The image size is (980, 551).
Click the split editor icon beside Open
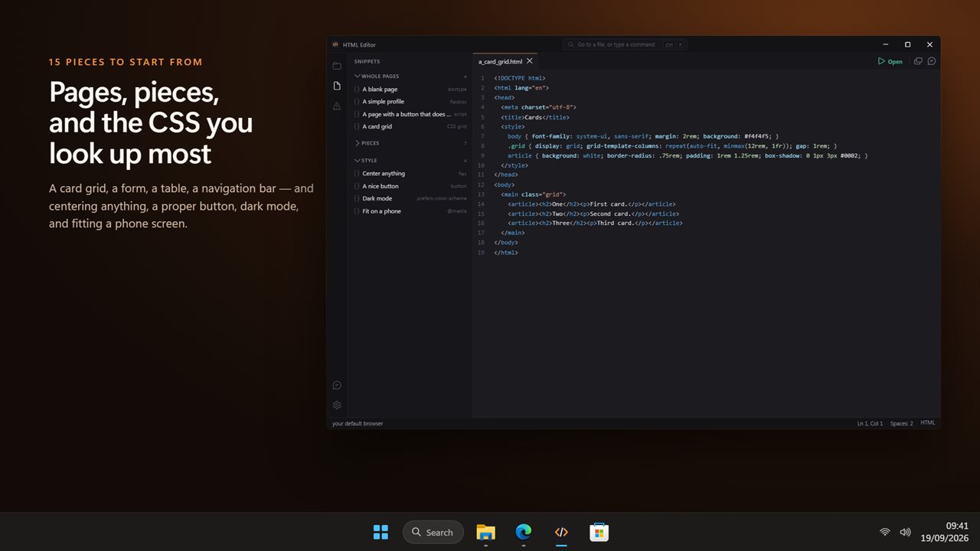918,61
